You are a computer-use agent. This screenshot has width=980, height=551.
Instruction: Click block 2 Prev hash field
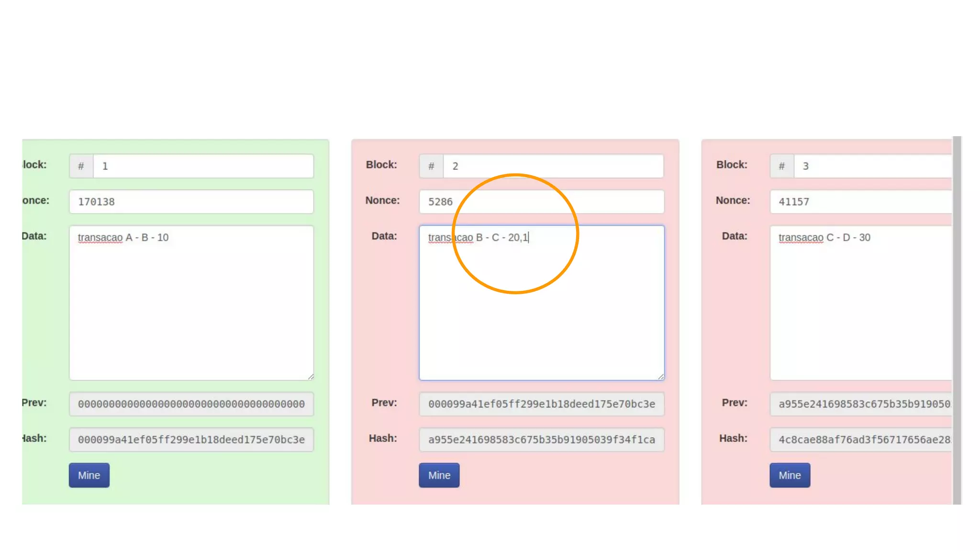[x=542, y=404]
